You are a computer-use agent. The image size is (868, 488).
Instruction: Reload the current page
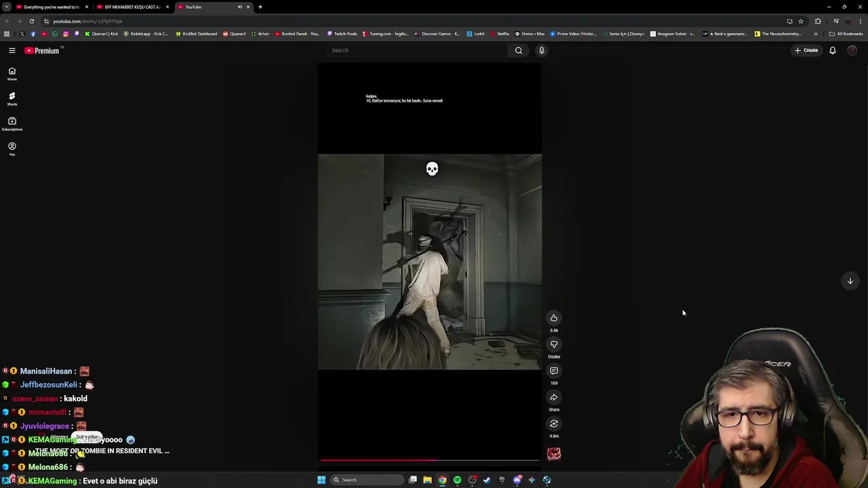(31, 21)
